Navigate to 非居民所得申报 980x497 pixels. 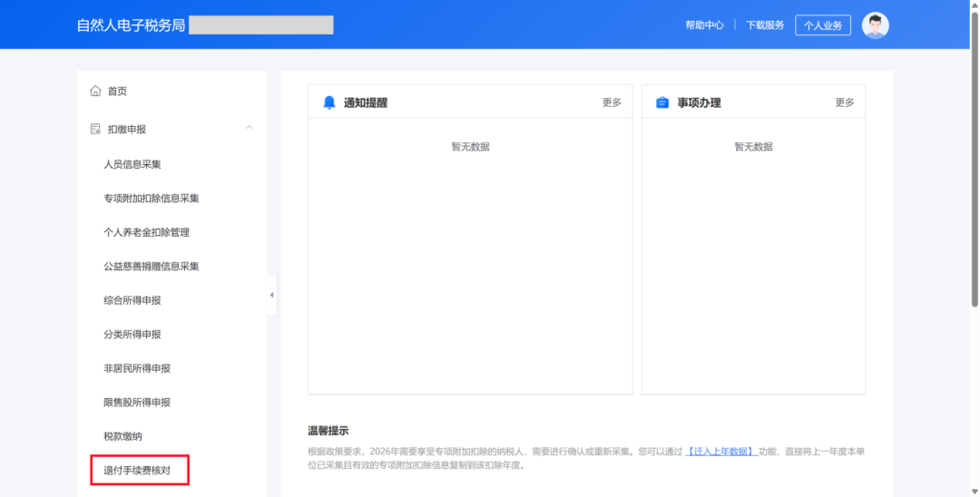137,368
